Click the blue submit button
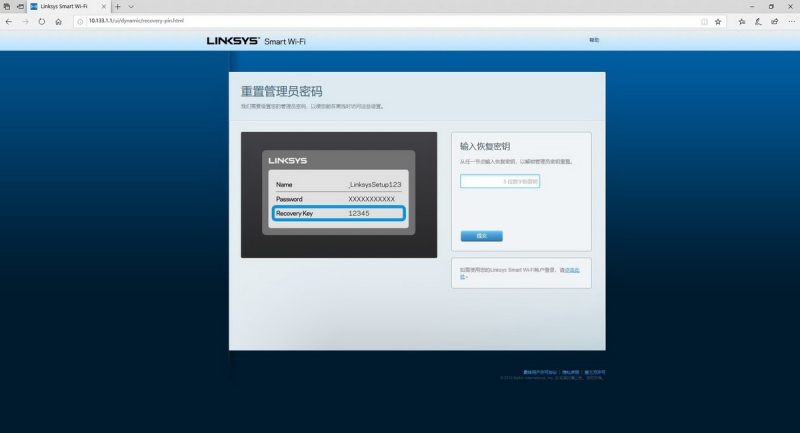 482,236
